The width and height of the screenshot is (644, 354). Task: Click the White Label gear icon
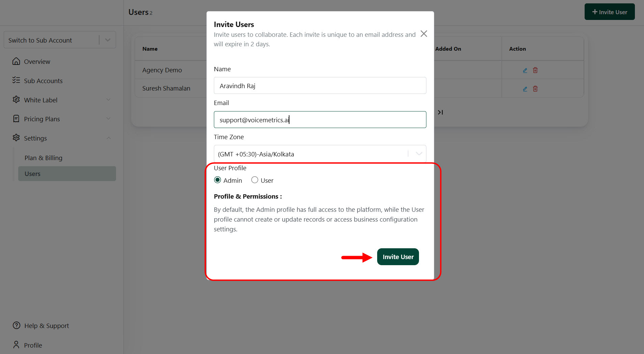16,99
